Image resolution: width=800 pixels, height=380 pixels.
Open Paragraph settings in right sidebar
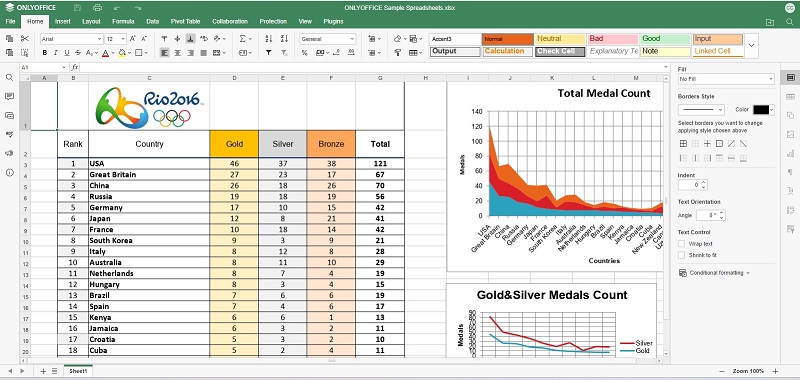tap(790, 172)
